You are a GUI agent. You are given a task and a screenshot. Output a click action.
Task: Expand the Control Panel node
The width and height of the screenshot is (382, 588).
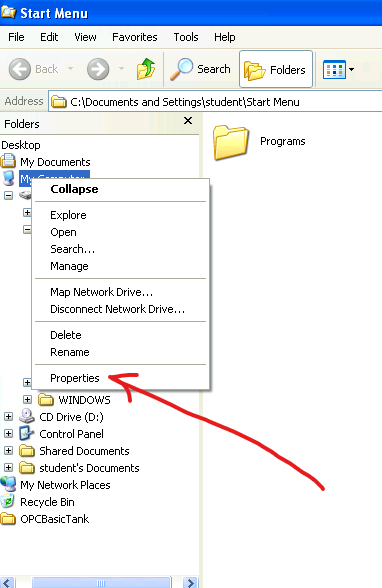coord(8,434)
